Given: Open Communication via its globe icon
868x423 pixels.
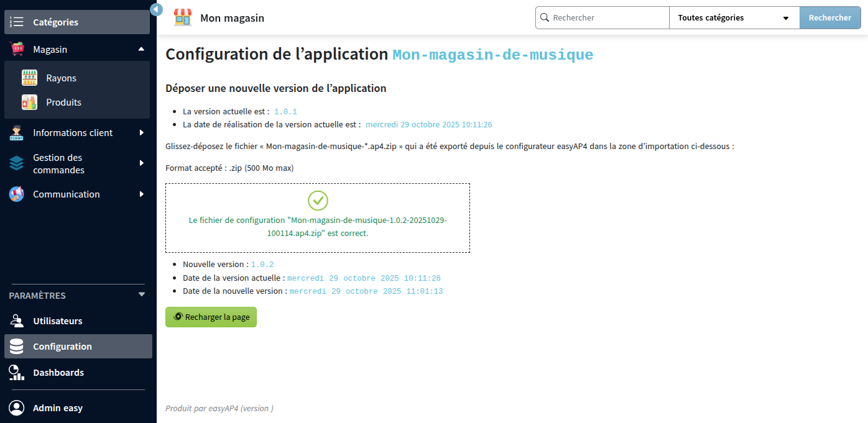Looking at the screenshot, I should point(17,194).
